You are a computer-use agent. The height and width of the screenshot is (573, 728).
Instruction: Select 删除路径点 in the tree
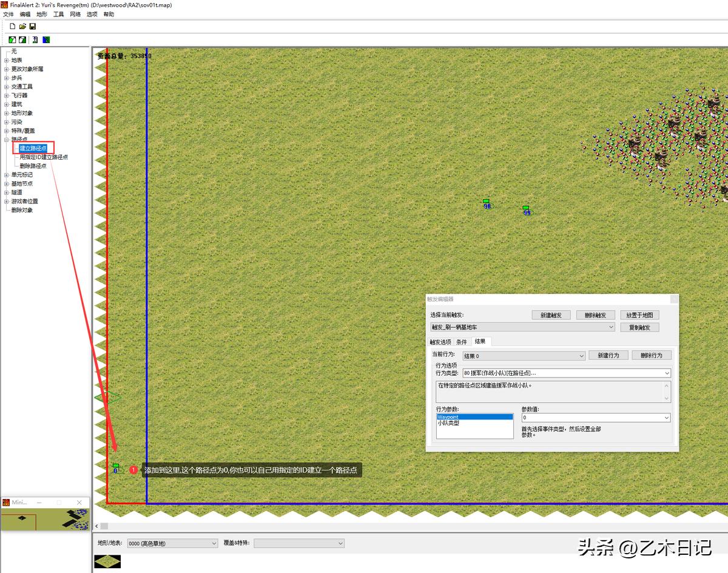[33, 166]
